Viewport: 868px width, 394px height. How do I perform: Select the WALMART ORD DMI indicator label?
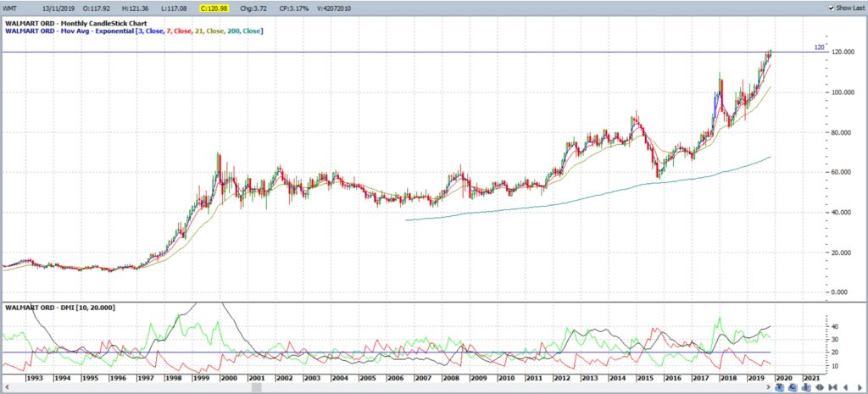(x=60, y=307)
